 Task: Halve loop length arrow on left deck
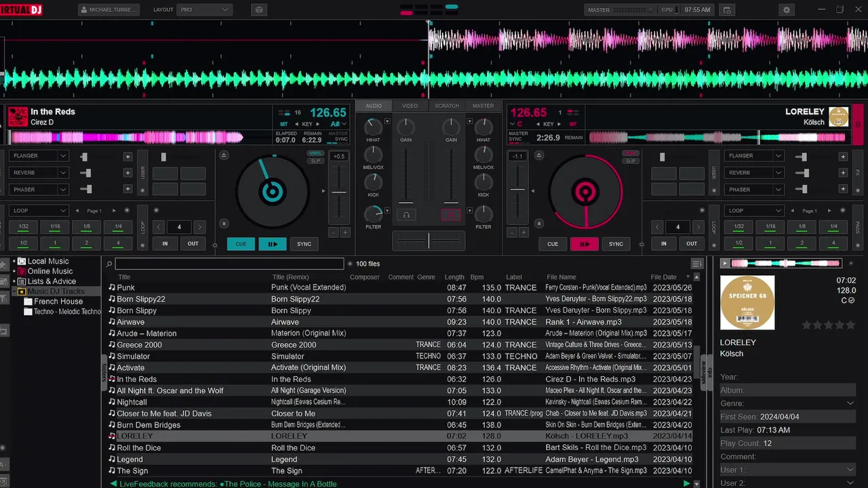159,227
